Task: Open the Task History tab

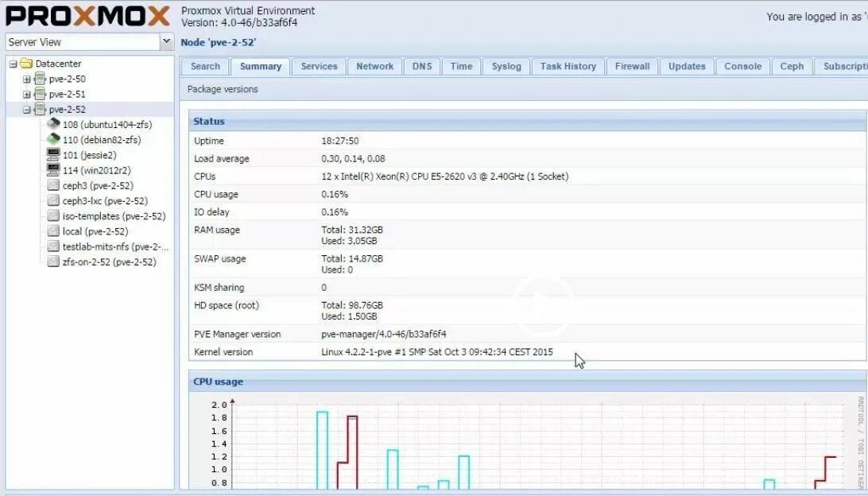Action: (x=568, y=67)
